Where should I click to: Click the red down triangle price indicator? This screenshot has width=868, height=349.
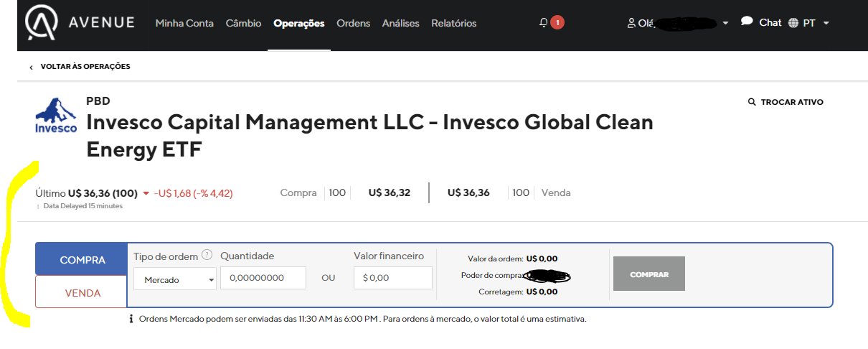point(146,193)
